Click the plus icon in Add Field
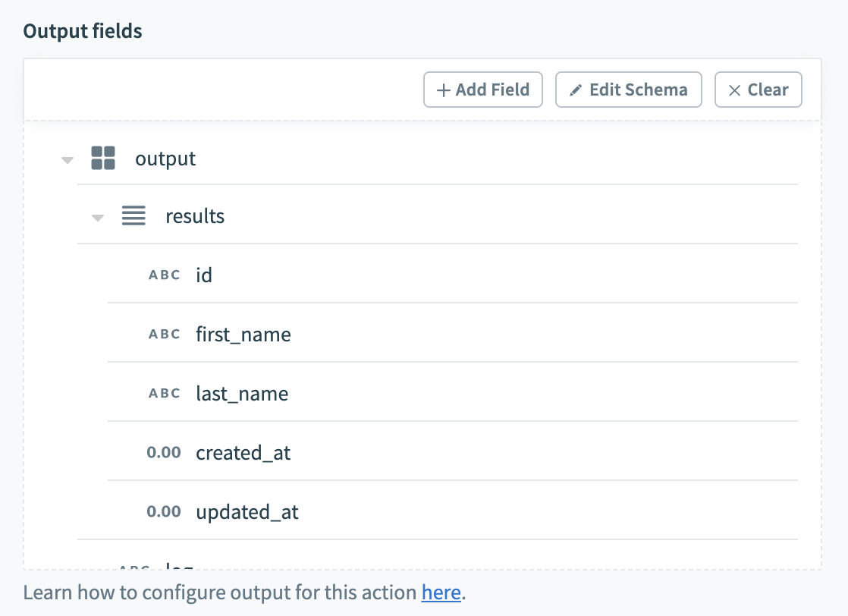This screenshot has height=616, width=848. (443, 90)
